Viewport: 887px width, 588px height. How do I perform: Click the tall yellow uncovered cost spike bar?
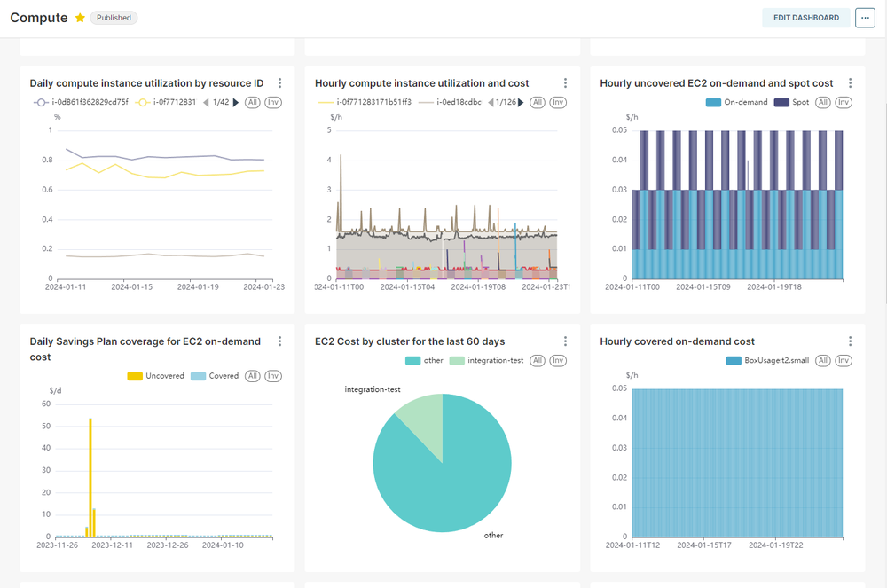pyautogui.click(x=90, y=478)
